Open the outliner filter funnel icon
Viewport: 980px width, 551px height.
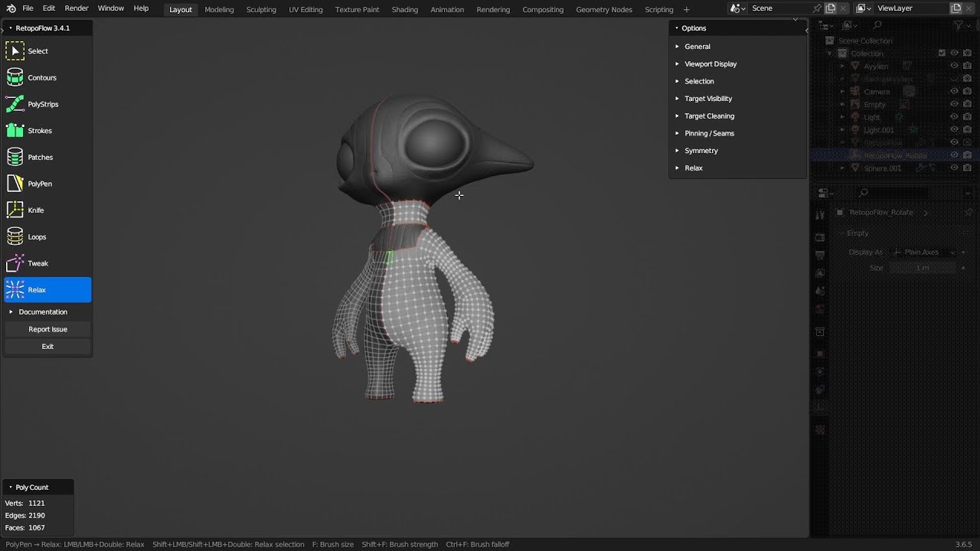pos(960,25)
